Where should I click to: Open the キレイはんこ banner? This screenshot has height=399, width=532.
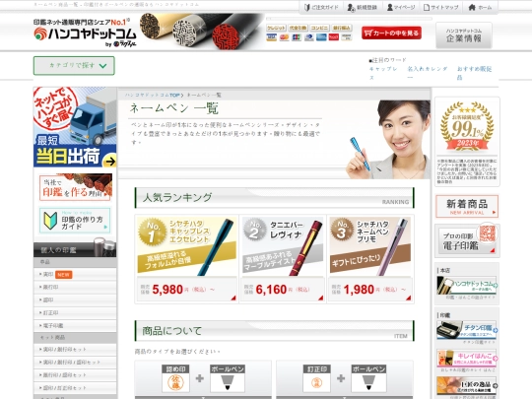click(x=467, y=359)
